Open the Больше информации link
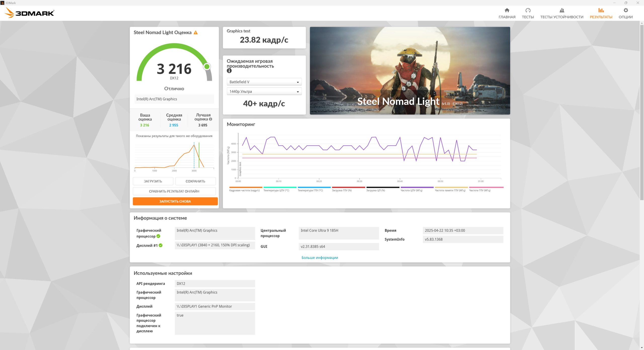Viewport: 644px width, 350px height. [x=320, y=258]
